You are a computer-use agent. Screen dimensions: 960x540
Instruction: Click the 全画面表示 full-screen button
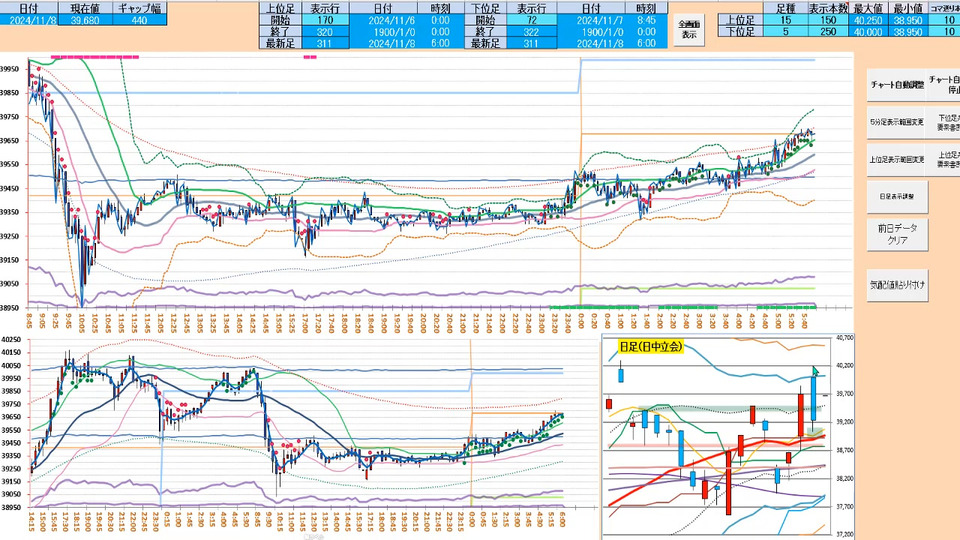689,29
